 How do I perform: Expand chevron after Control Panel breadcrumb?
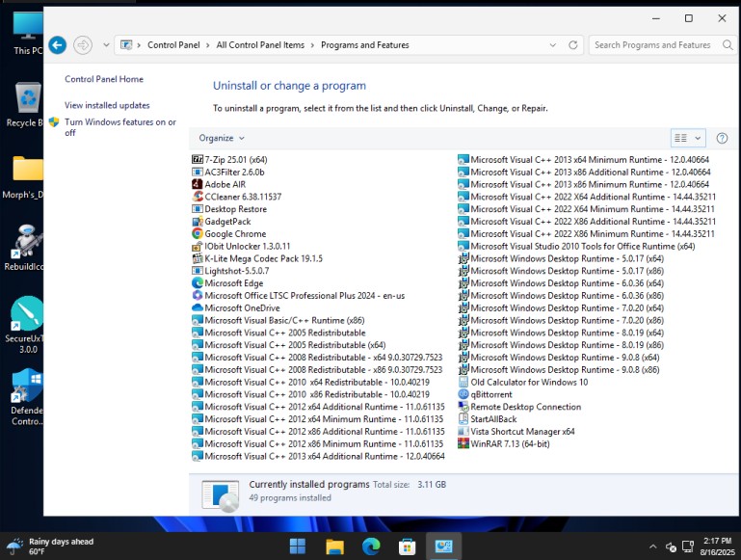pyautogui.click(x=208, y=45)
